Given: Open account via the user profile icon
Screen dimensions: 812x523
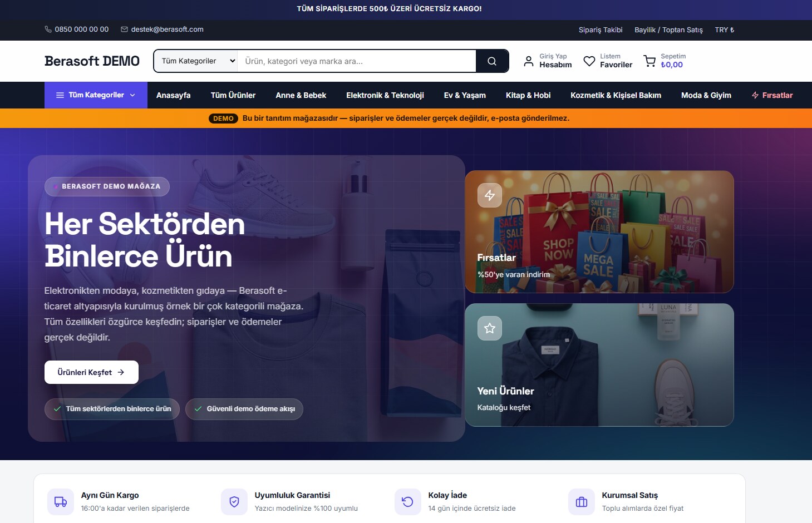Looking at the screenshot, I should coord(529,61).
